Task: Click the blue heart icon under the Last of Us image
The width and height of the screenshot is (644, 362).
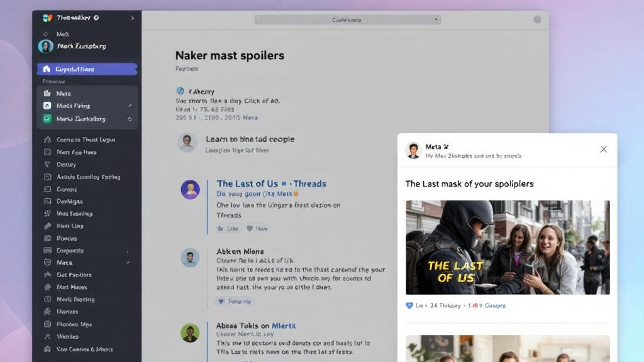Action: (x=409, y=306)
